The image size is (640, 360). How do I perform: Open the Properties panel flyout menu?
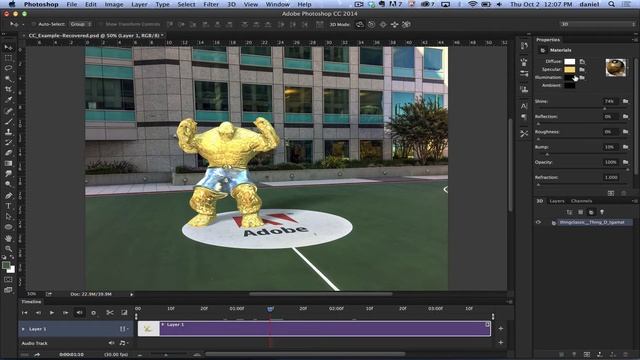point(634,40)
